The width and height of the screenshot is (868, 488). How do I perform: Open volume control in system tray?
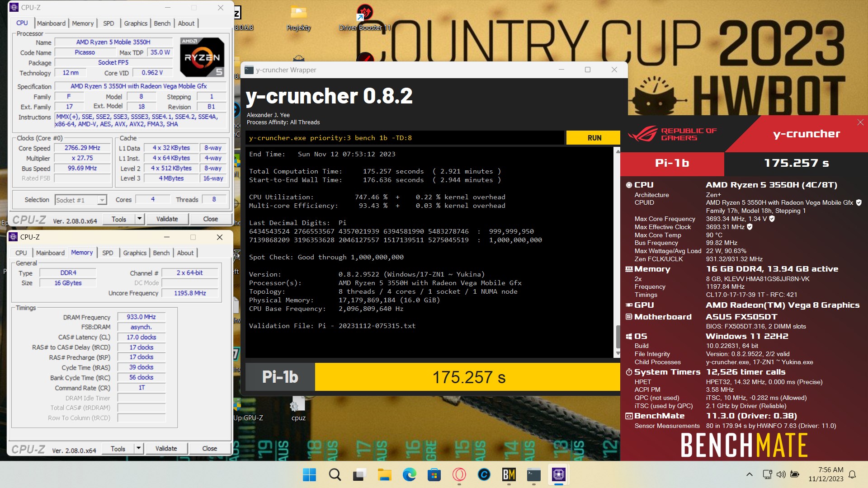point(781,474)
